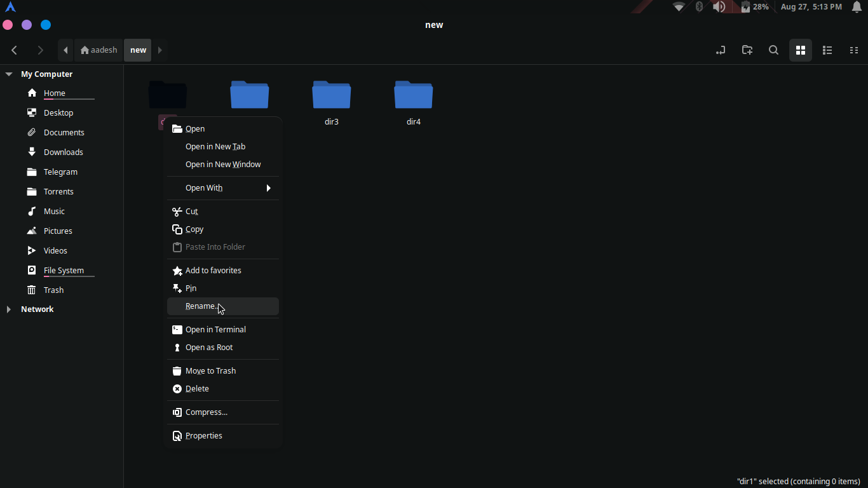868x488 pixels.
Task: Click the Home icon in the path bar
Action: (85, 50)
